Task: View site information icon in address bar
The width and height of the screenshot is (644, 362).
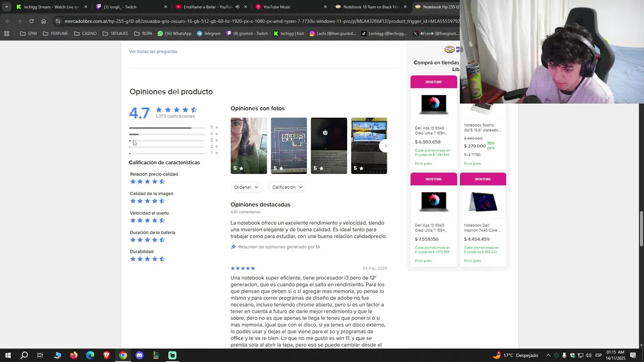Action: 58,21
